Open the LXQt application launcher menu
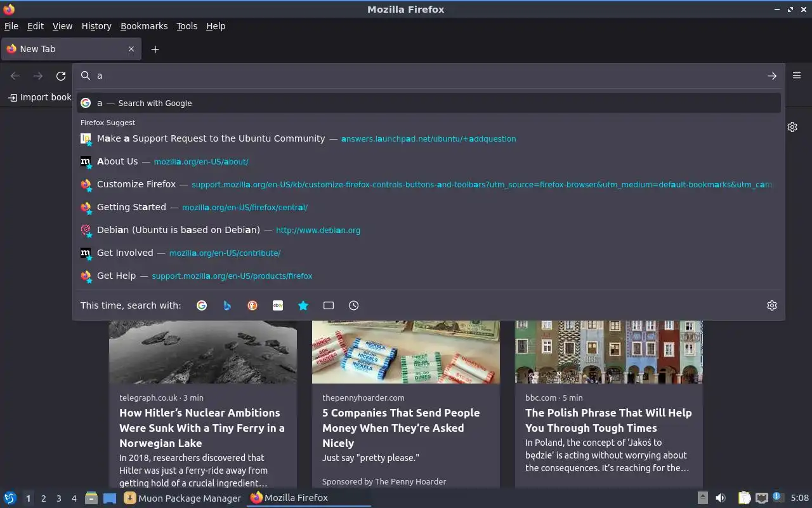 [x=10, y=498]
